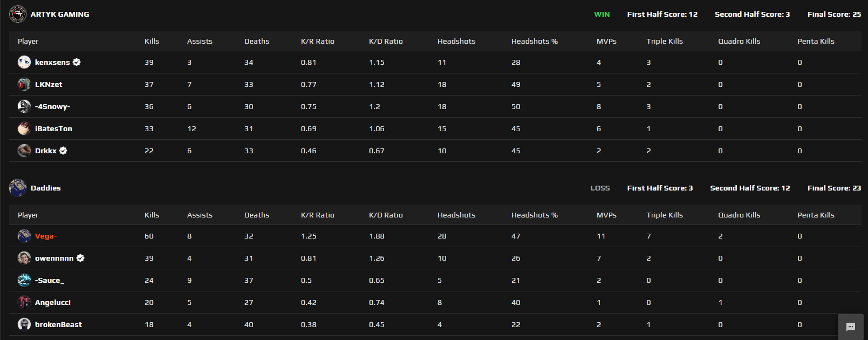868x340 pixels.
Task: Open Angelucci's player profile link
Action: 53,302
